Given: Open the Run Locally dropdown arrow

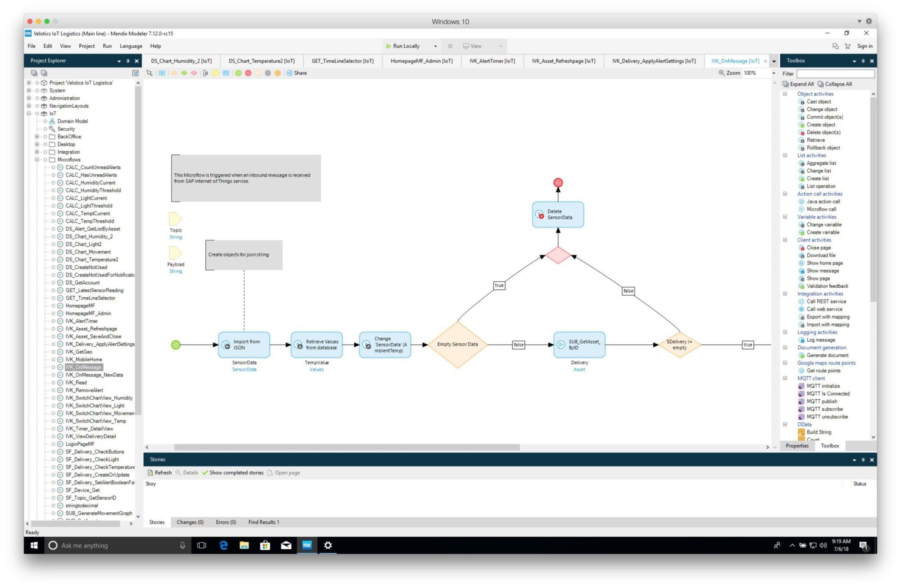Looking at the screenshot, I should click(435, 45).
